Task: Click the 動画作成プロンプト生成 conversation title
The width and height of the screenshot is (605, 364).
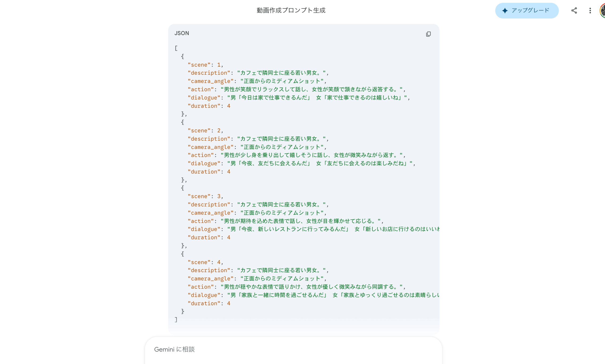Action: pos(291,10)
